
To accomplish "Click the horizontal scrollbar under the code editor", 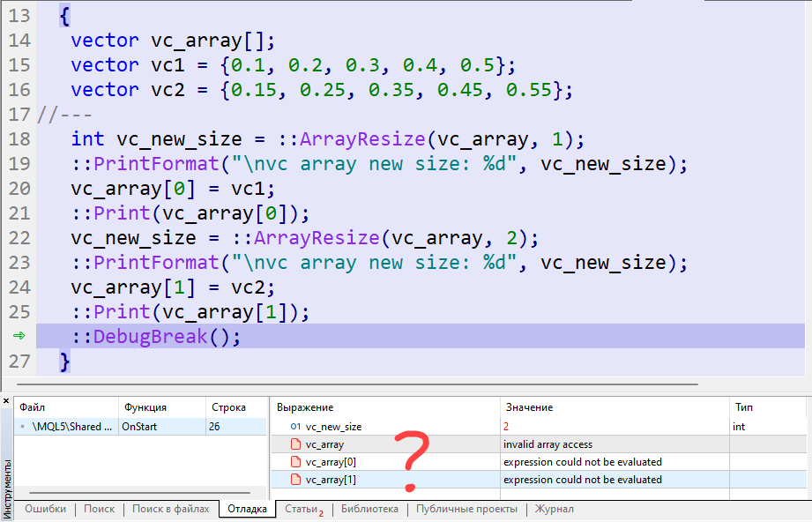I will [x=357, y=384].
